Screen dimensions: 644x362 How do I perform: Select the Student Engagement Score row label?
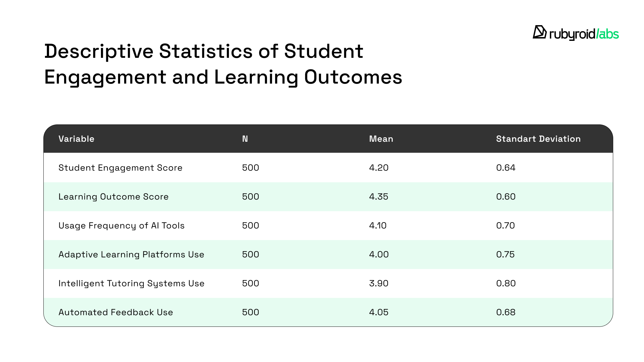(120, 168)
